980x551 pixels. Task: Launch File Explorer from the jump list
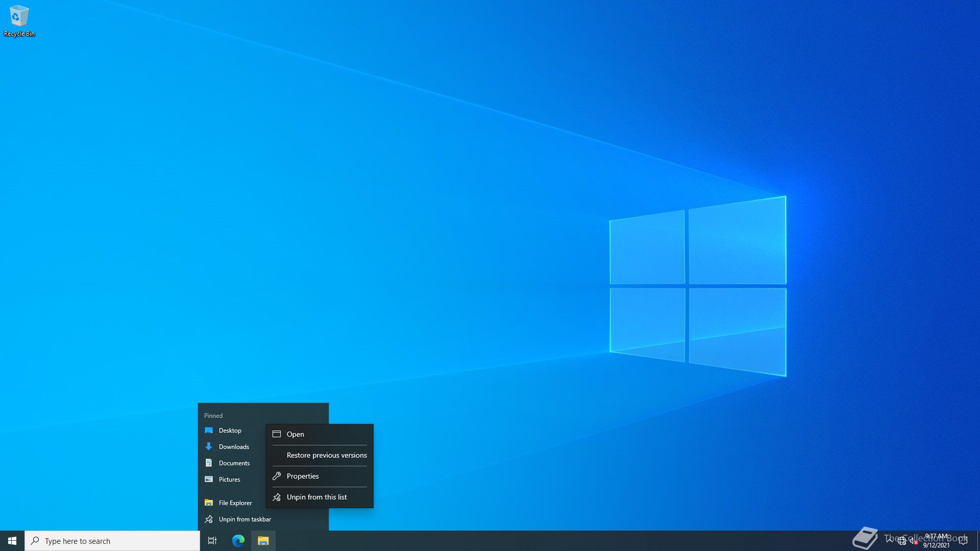(232, 503)
